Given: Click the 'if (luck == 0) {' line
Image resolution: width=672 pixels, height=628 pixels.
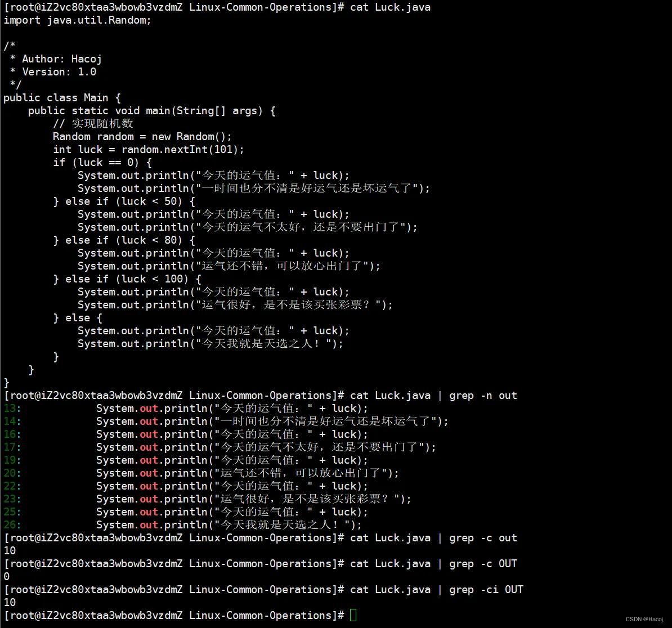Looking at the screenshot, I should coord(102,163).
